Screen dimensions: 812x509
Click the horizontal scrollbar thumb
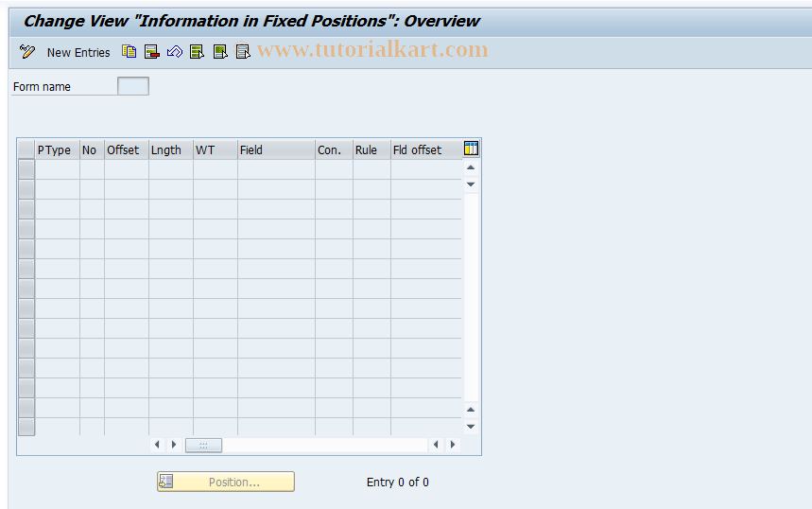coord(203,445)
